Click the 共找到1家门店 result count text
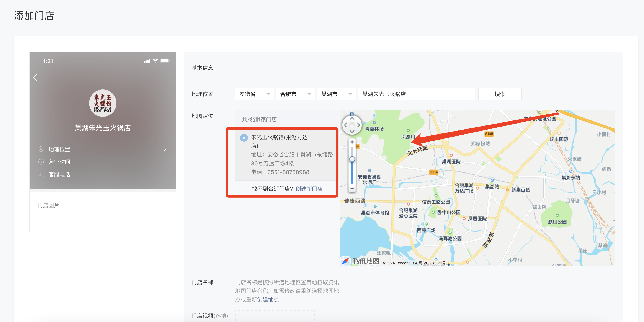 coord(259,119)
